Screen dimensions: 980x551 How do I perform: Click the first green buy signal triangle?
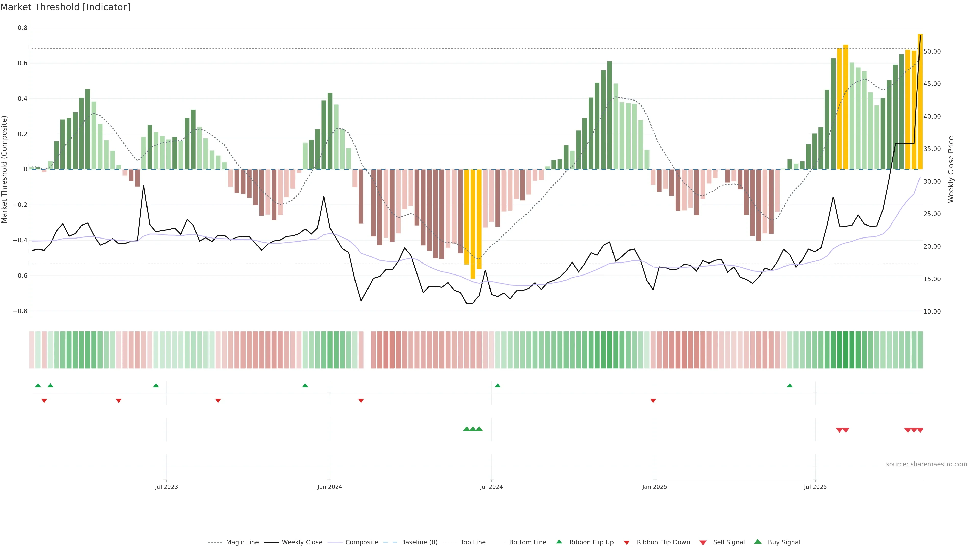[x=467, y=429]
